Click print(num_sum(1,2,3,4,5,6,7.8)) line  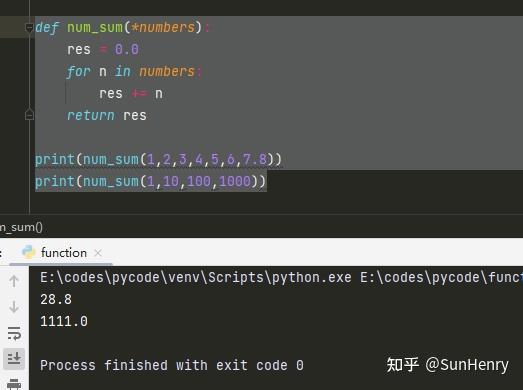(158, 159)
